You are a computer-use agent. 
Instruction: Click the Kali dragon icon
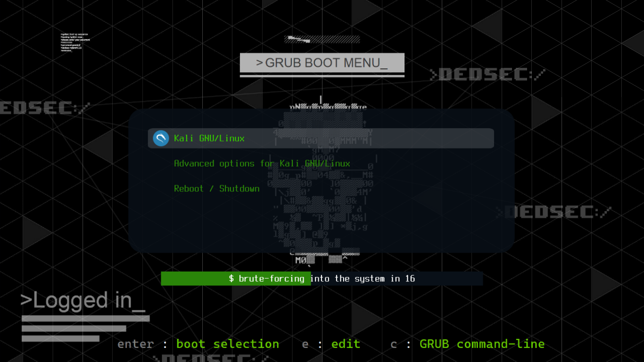161,138
